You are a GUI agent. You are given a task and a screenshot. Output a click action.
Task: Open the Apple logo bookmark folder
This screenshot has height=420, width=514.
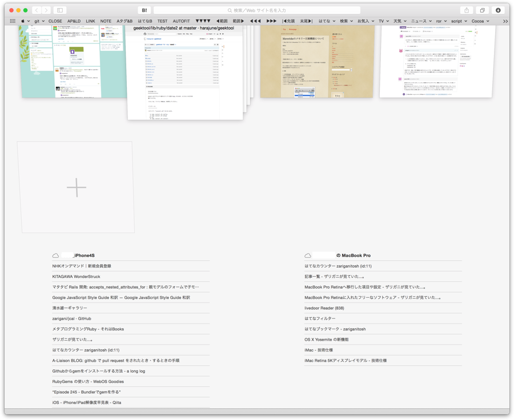[25, 21]
